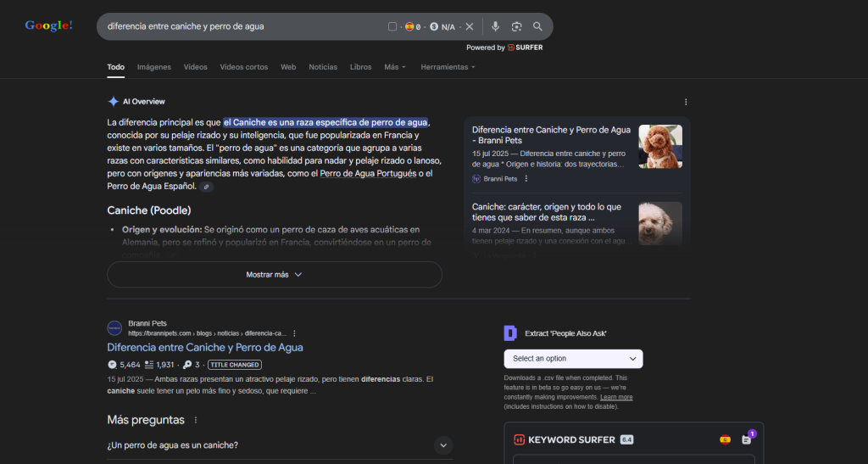Screen dimensions: 868x464
Task: Click the brown poodle thumbnail
Action: click(x=660, y=147)
